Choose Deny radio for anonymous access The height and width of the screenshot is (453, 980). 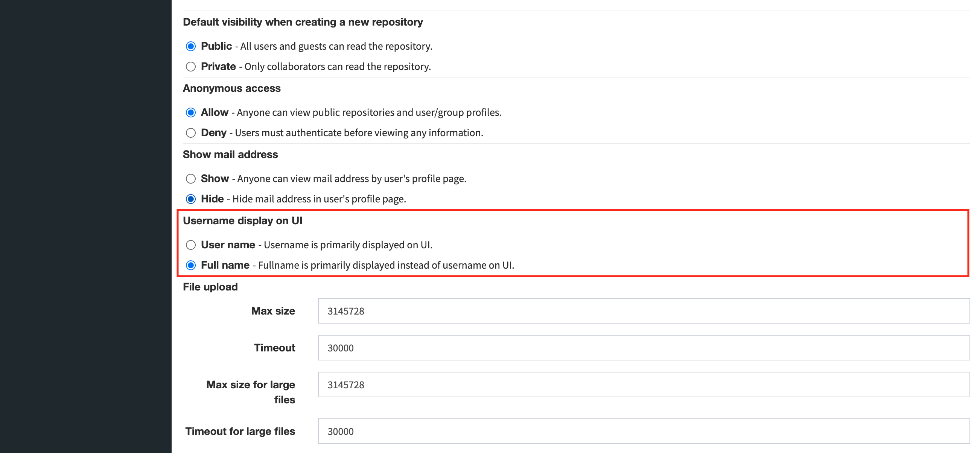click(190, 133)
